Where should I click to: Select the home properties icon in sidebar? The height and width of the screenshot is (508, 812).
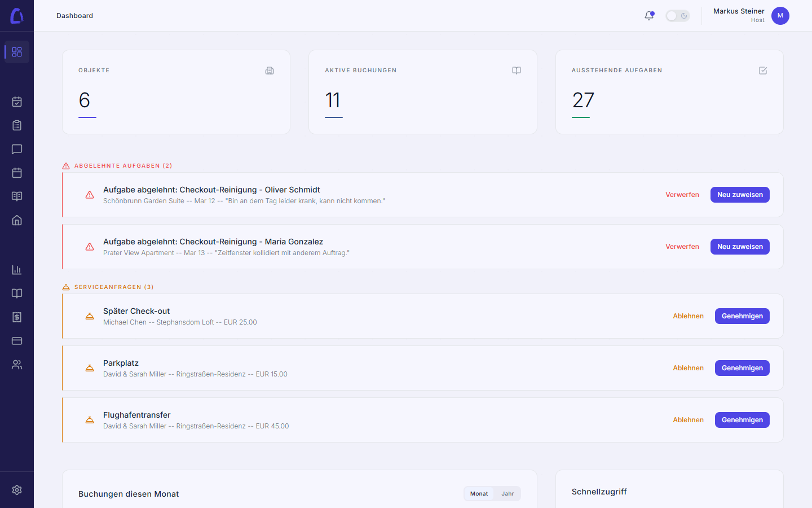point(16,220)
